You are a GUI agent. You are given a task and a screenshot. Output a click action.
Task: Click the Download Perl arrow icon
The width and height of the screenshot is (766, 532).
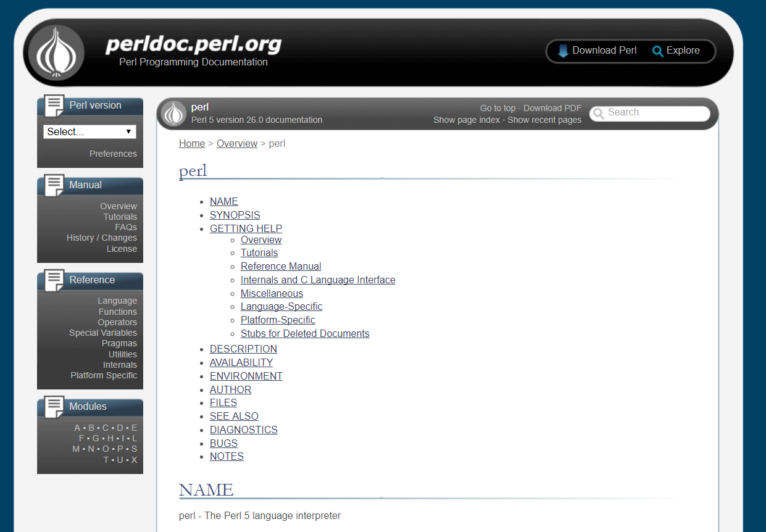click(x=563, y=51)
